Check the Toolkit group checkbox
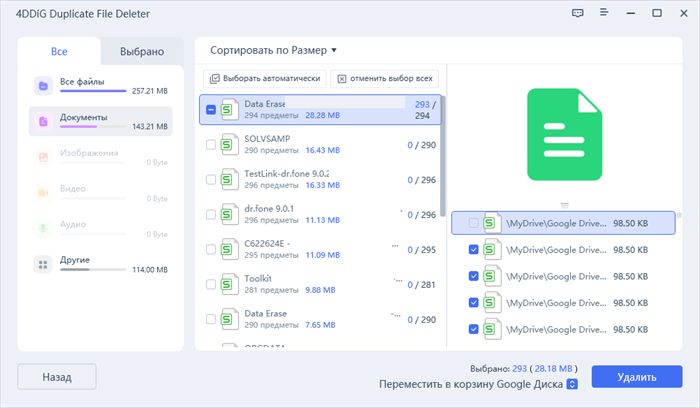Image resolution: width=700 pixels, height=408 pixels. click(211, 284)
